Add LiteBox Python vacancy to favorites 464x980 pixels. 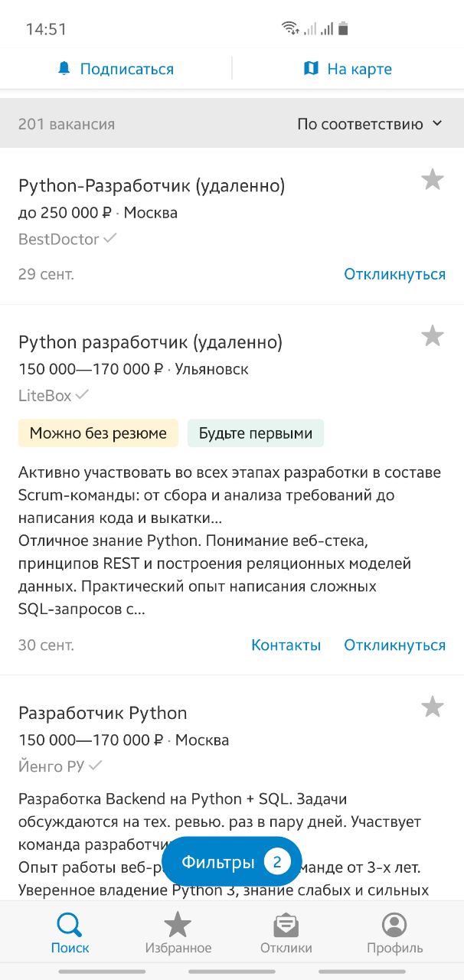point(433,336)
